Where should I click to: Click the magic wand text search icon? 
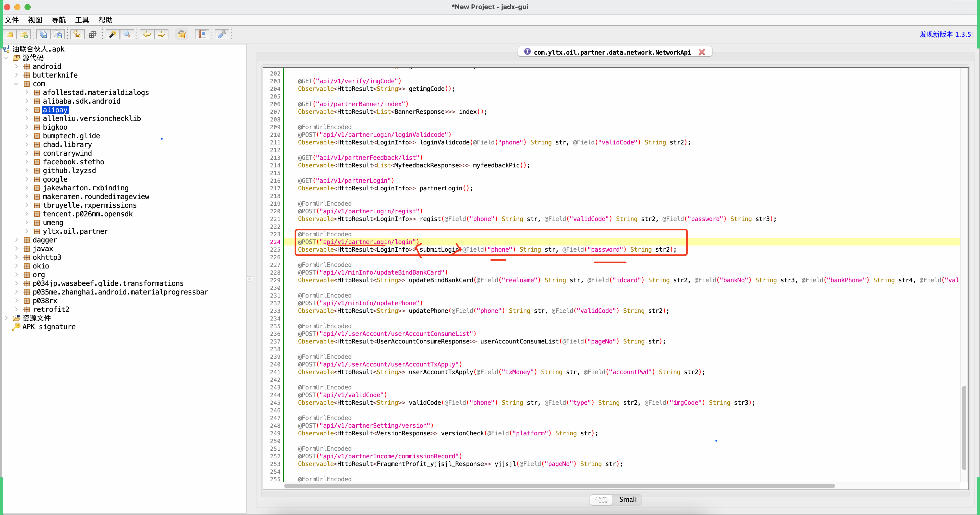pos(112,35)
